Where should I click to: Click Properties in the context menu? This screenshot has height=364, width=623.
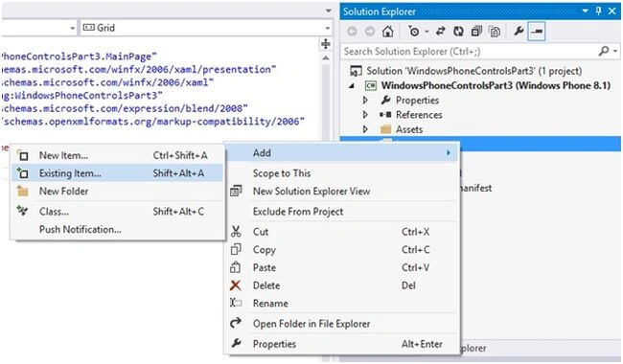342,344
